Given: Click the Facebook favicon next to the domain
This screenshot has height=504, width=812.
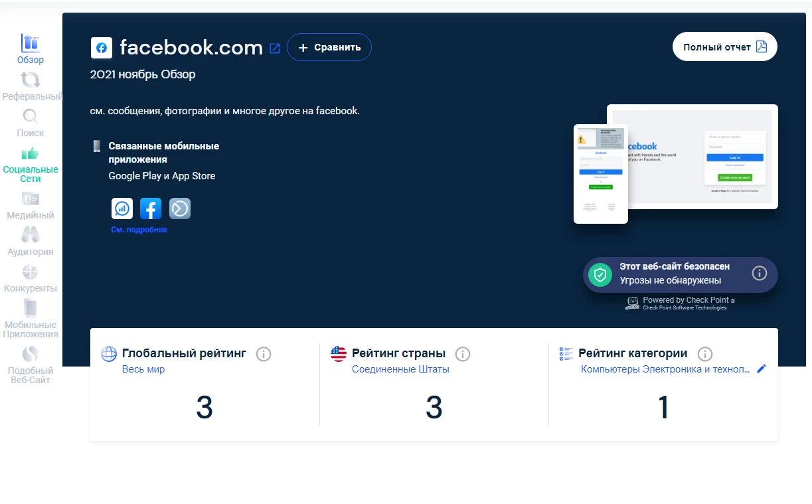Looking at the screenshot, I should click(x=102, y=48).
